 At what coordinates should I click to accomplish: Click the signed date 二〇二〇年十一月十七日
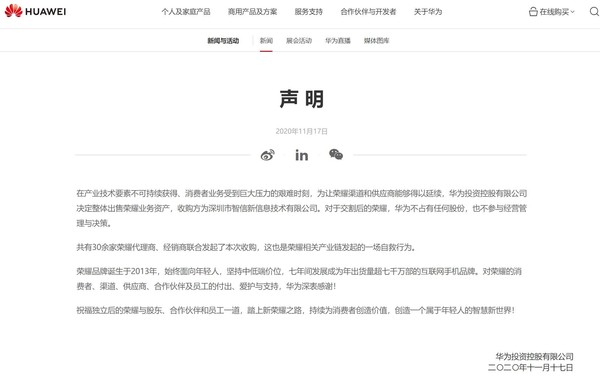[530, 368]
